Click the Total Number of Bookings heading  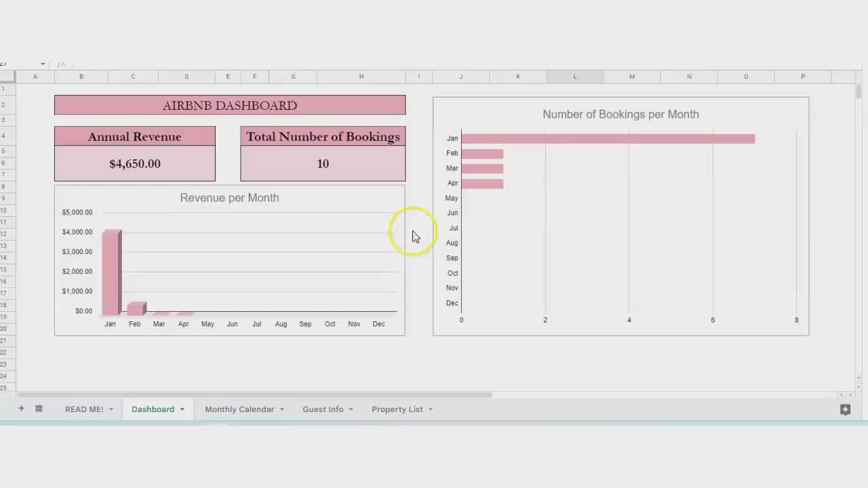[323, 137]
